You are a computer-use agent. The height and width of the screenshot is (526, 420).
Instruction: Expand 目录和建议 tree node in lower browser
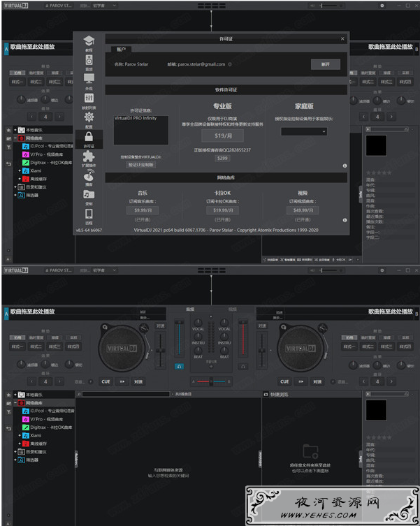coord(15,452)
